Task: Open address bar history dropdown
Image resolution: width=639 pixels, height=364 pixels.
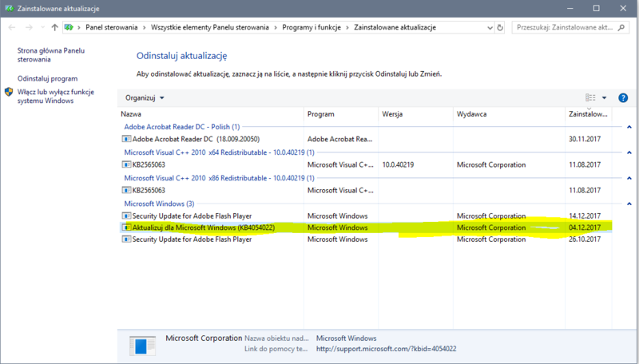Action: coord(490,28)
